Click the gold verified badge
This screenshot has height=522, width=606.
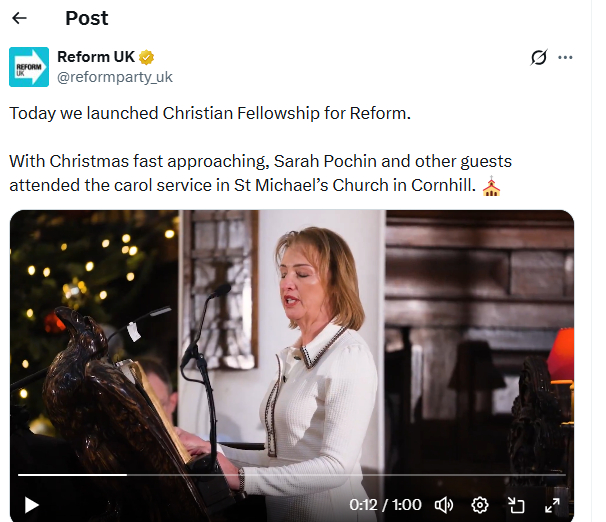(x=146, y=57)
